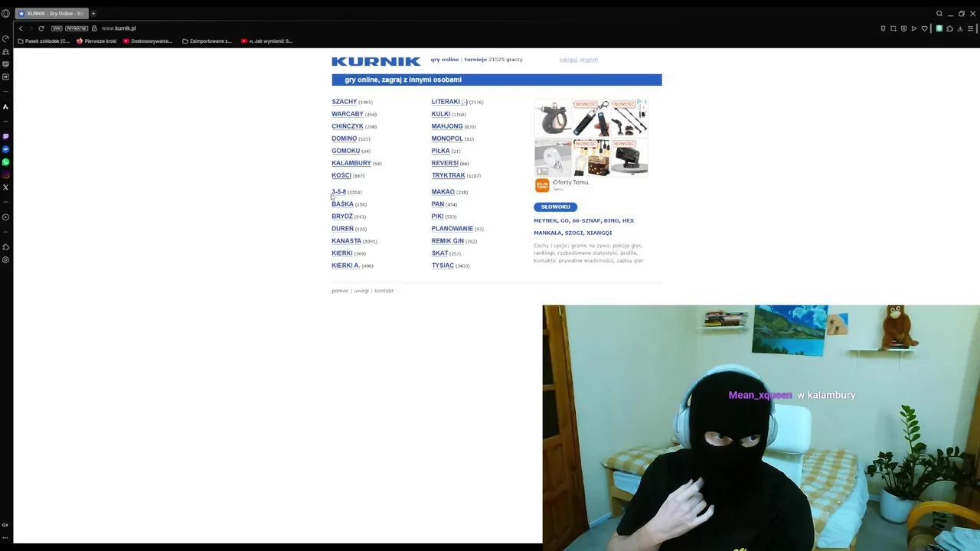Viewport: 980px width, 551px height.
Task: Reload the kurnik.pl page
Action: click(x=41, y=28)
